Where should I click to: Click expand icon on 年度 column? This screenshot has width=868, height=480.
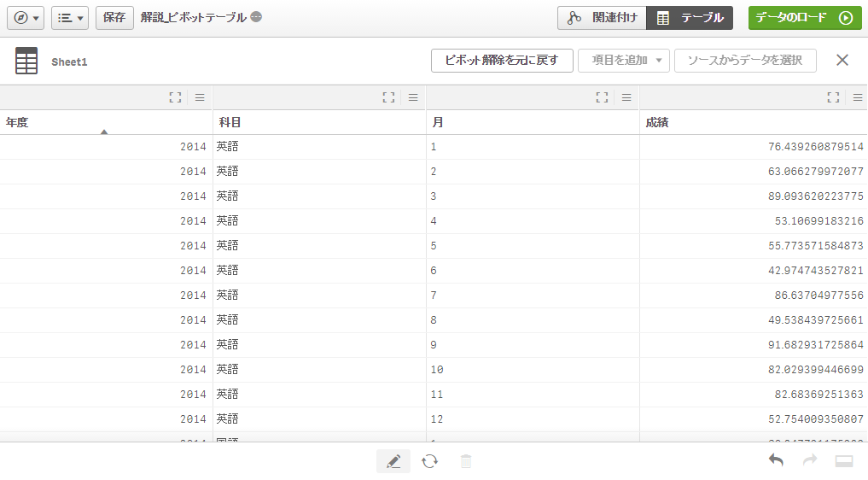(175, 97)
